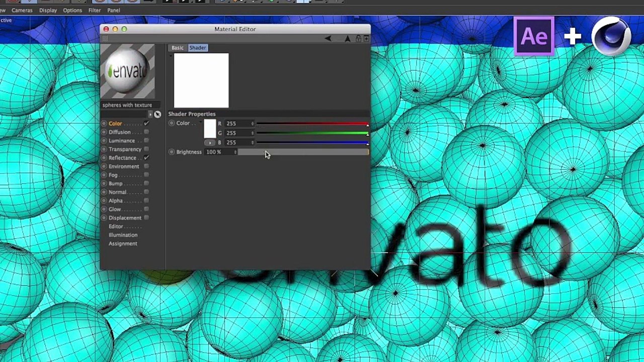
Task: Enable the Bump channel checkbox
Action: (146, 184)
